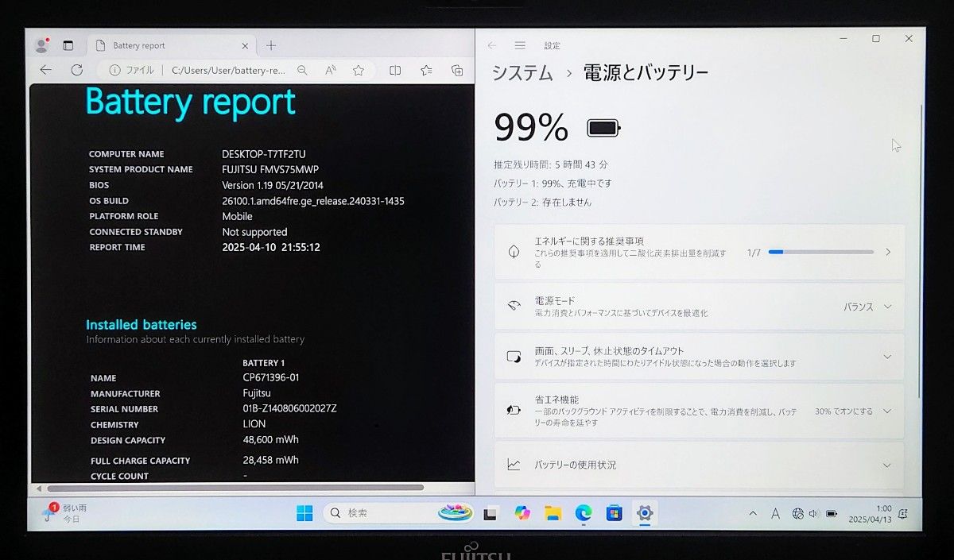Refresh the Battery report page
Screen dimensions: 954x560
(x=77, y=70)
